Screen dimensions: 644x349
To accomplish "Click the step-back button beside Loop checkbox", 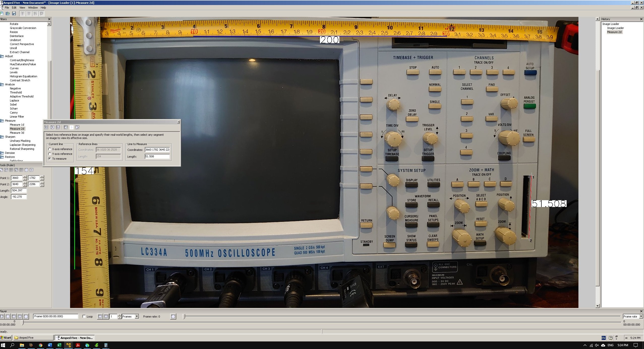I will click(100, 317).
